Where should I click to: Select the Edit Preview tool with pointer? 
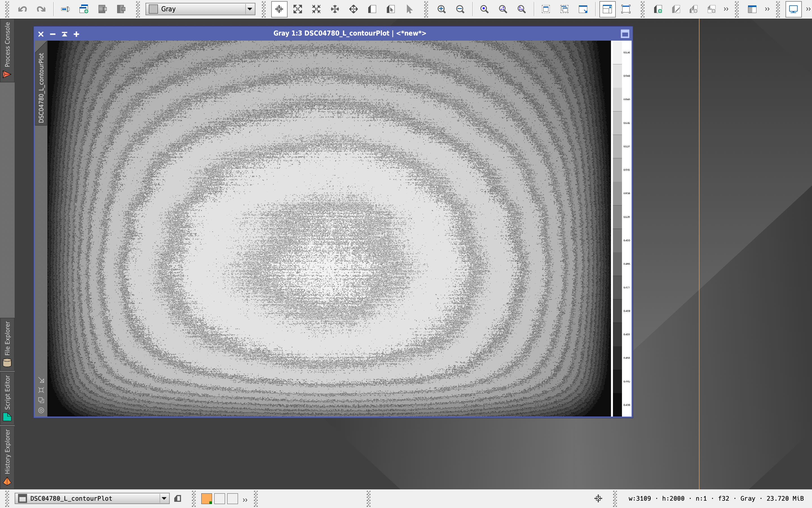point(390,9)
